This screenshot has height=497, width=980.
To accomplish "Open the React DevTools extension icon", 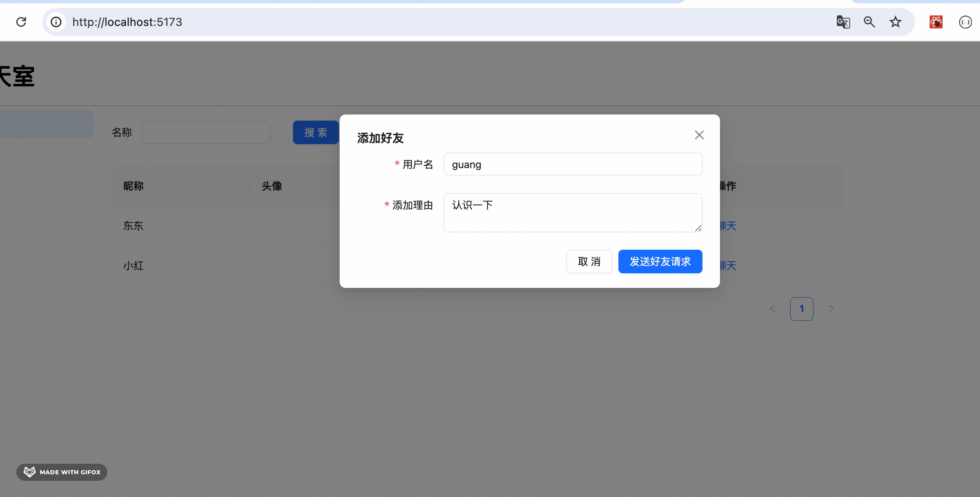I will pos(936,22).
